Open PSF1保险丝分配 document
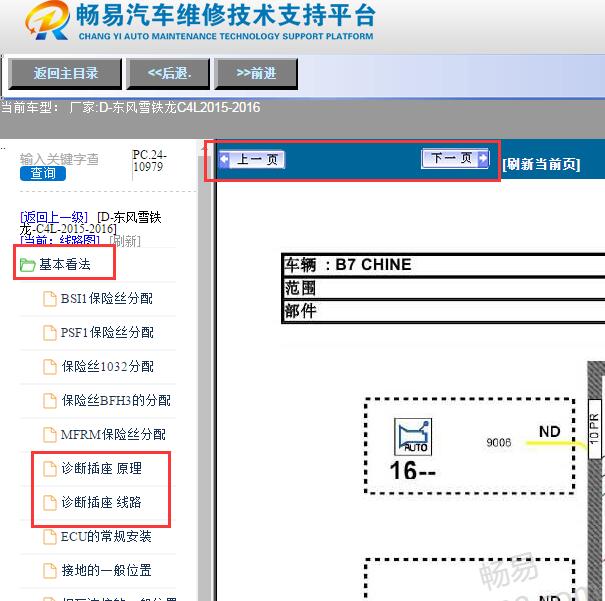605x601 pixels. pyautogui.click(x=107, y=333)
